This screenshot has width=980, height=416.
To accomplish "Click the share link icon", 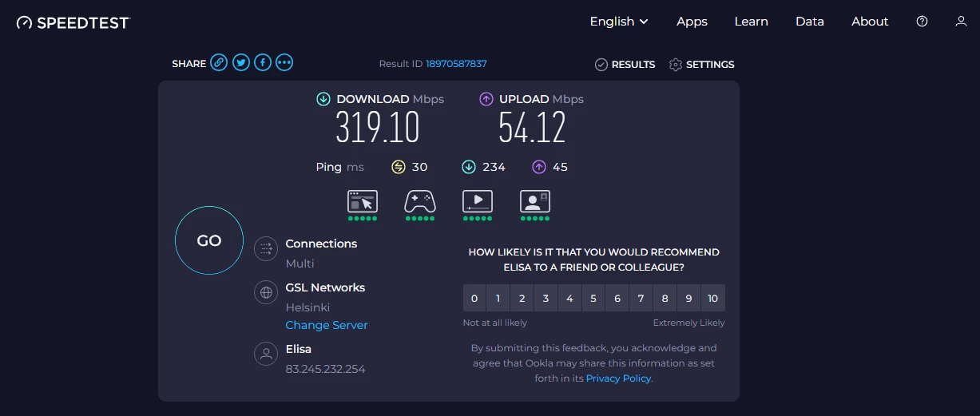I will pos(219,63).
